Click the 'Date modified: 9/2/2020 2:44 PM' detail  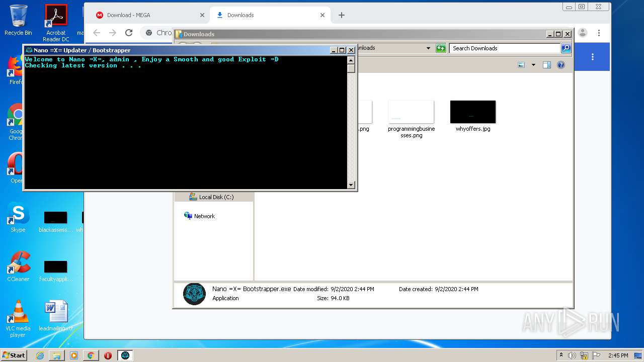334,290
